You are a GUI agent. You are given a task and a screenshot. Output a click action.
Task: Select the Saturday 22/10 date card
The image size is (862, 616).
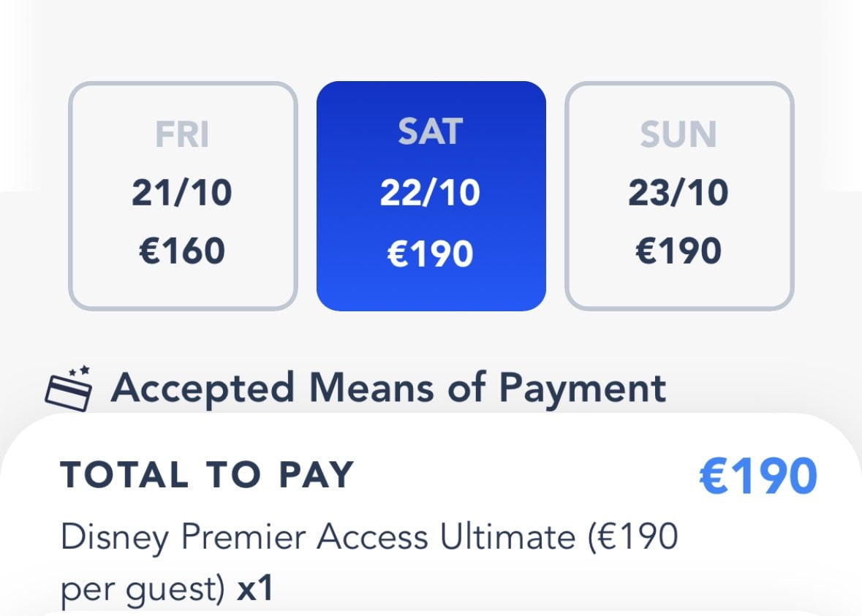click(431, 196)
